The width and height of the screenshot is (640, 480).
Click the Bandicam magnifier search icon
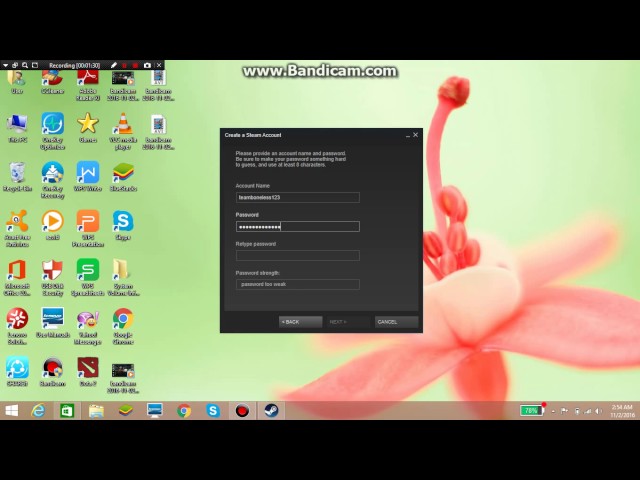pos(25,65)
